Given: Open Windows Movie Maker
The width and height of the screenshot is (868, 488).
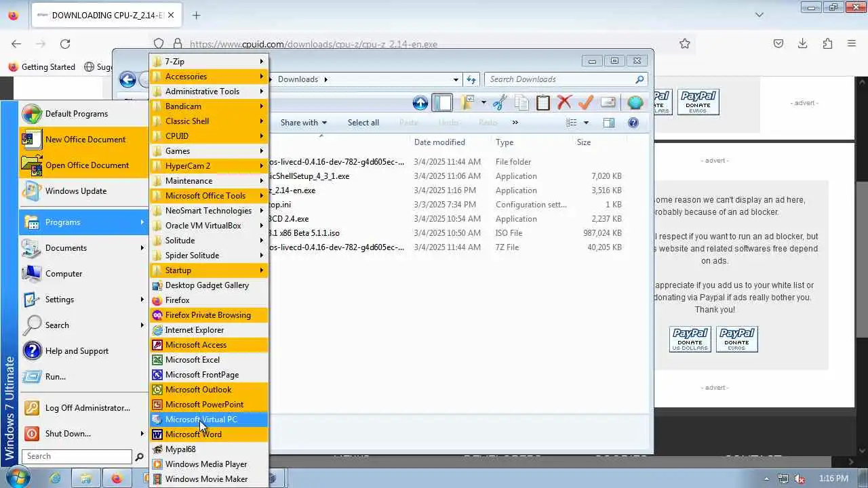Looking at the screenshot, I should 209,479.
